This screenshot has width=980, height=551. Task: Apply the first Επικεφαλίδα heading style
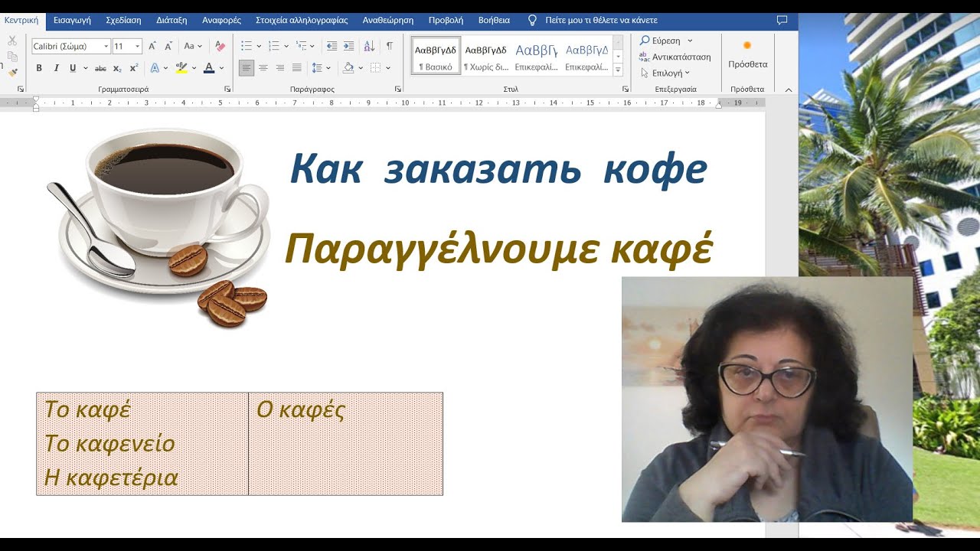536,56
